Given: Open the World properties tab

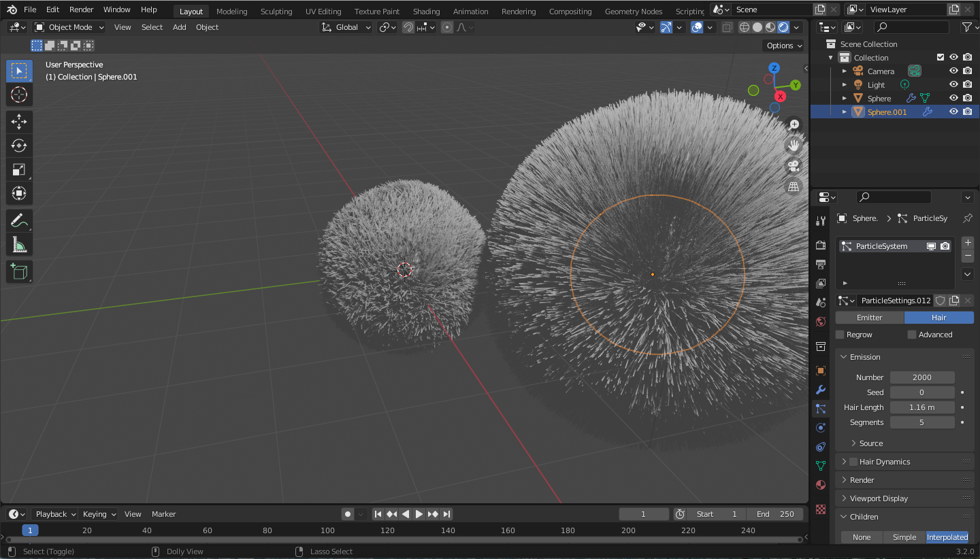Looking at the screenshot, I should coord(821,322).
